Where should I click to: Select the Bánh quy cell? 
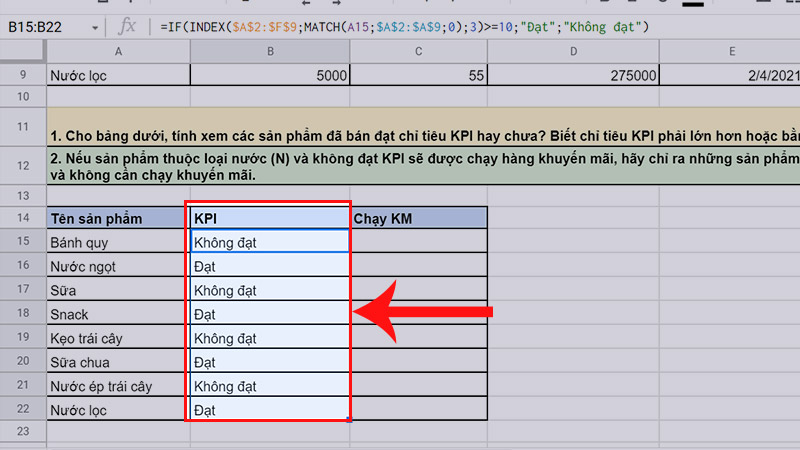(118, 242)
